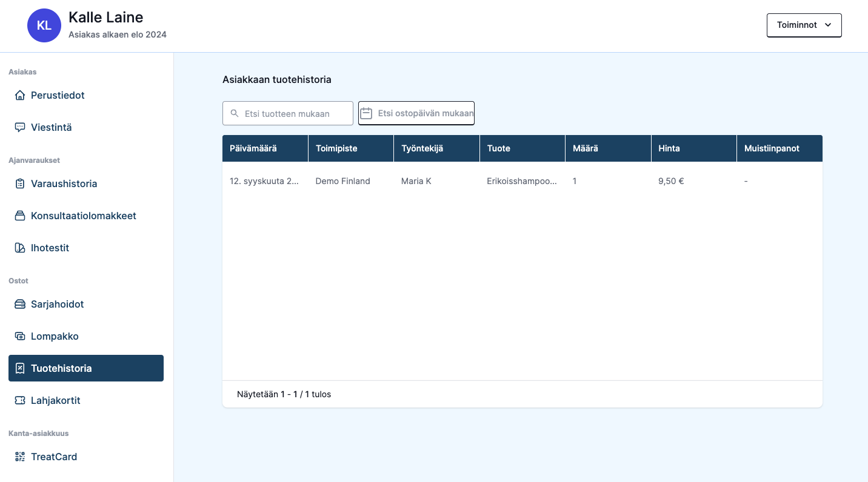Click the Määrä column header
Image resolution: width=868 pixels, height=482 pixels.
(608, 148)
